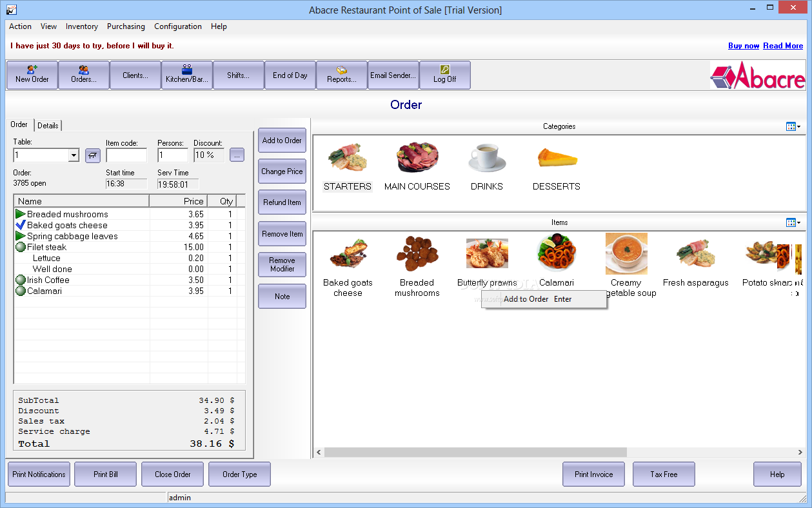812x508 pixels.
Task: Focus the Item code input field
Action: coord(126,155)
